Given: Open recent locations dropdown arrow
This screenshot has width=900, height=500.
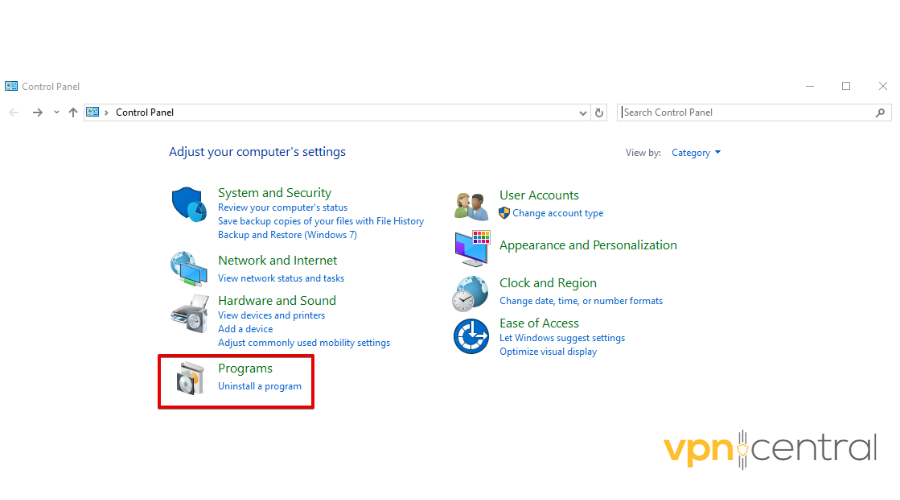Looking at the screenshot, I should click(x=57, y=113).
